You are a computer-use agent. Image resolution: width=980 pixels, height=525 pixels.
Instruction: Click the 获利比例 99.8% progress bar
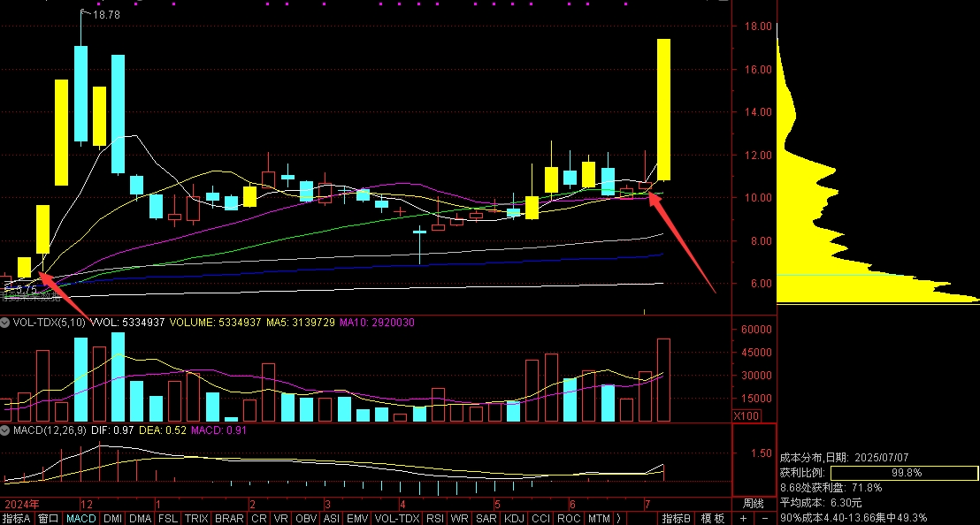pos(905,473)
